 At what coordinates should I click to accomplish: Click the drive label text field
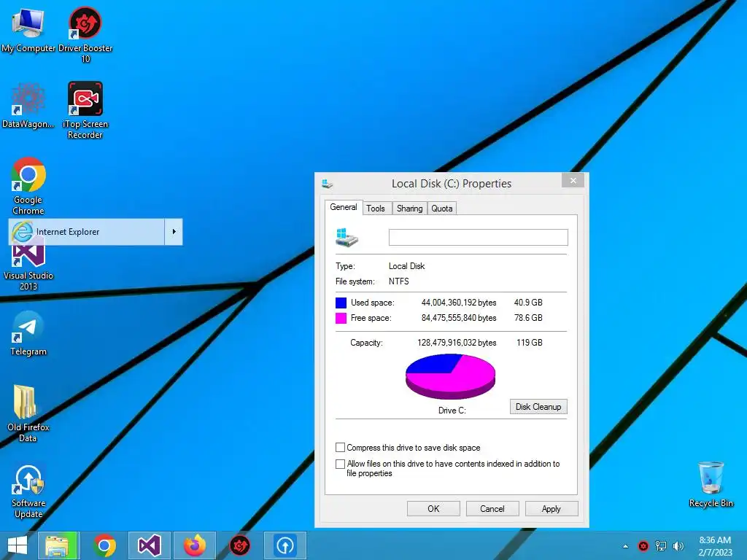(x=479, y=237)
